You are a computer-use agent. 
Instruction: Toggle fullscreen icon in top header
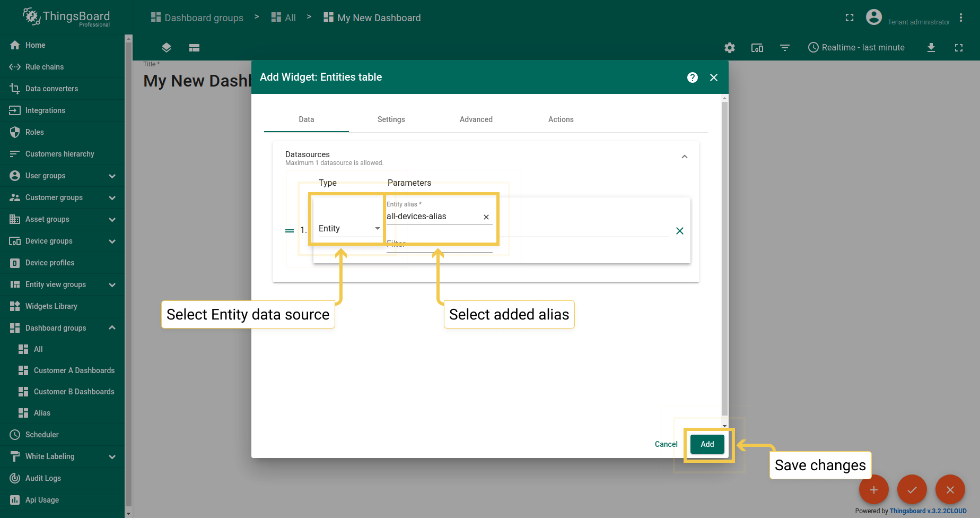850,18
